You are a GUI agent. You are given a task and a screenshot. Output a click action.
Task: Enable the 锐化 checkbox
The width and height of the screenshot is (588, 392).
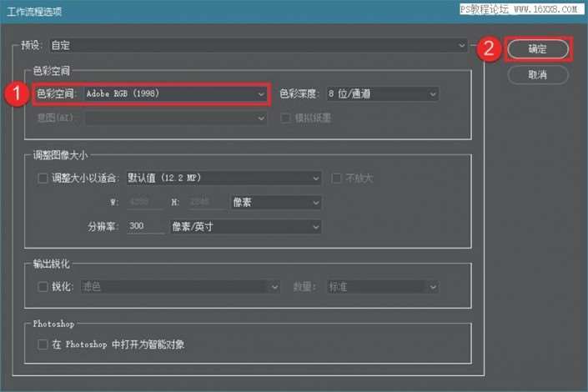pyautogui.click(x=43, y=287)
